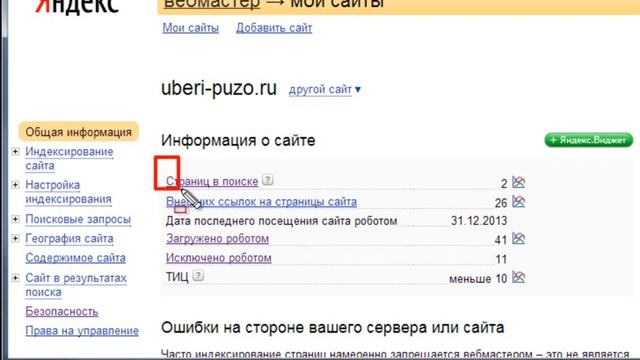Open chart icon for Внешних ссылок row
This screenshot has width=640, height=360.
(518, 201)
